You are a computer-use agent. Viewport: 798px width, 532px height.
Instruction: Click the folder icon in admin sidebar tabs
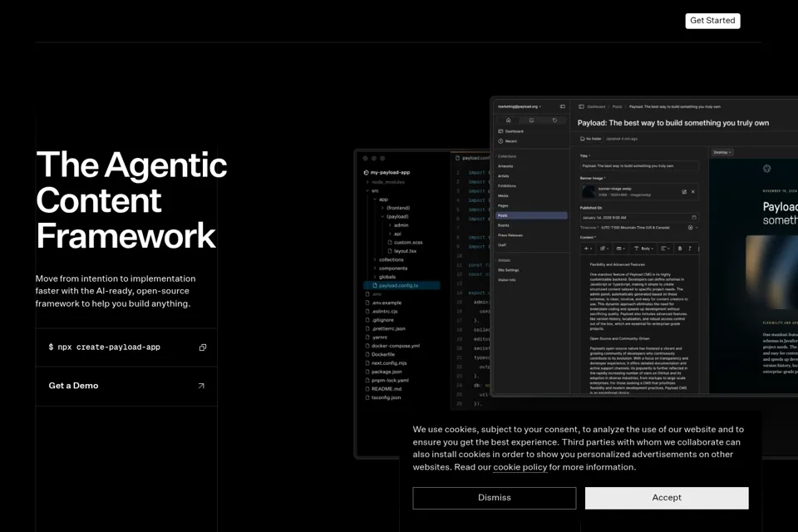pyautogui.click(x=531, y=121)
